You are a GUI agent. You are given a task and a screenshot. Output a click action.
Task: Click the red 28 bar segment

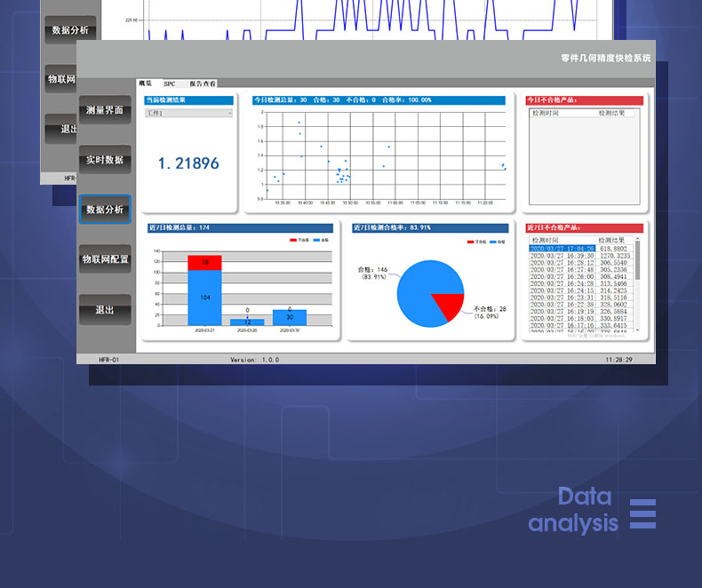pyautogui.click(x=204, y=263)
